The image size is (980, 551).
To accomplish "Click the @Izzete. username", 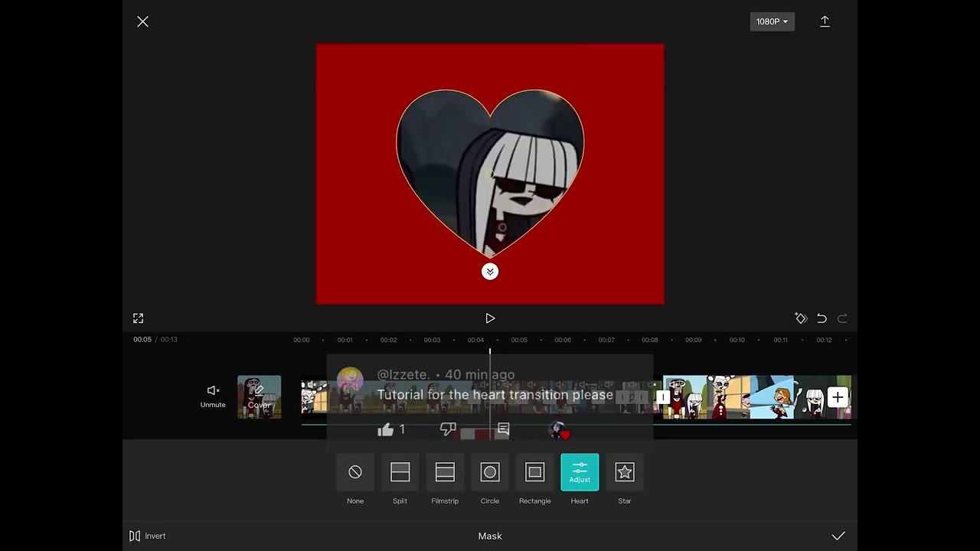I will [x=403, y=375].
